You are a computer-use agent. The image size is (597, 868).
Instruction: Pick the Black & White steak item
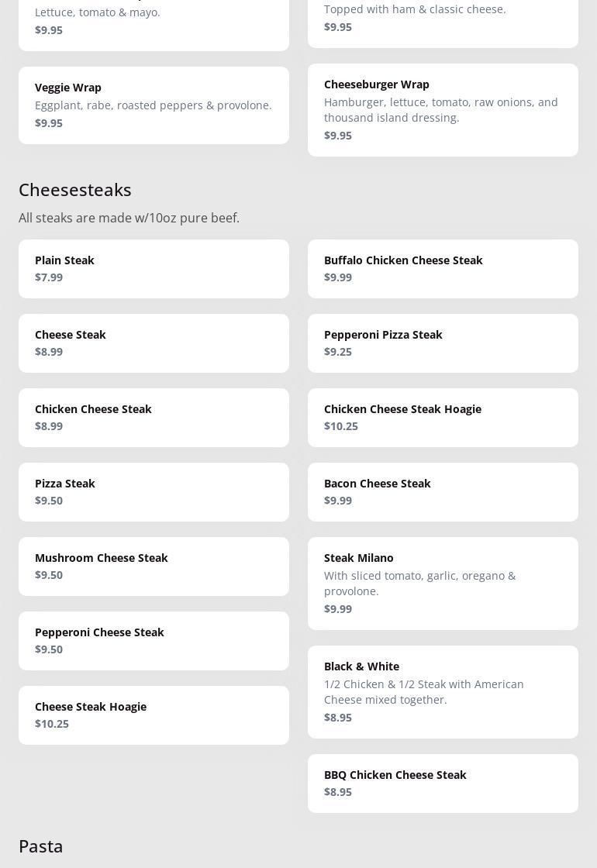coord(443,692)
